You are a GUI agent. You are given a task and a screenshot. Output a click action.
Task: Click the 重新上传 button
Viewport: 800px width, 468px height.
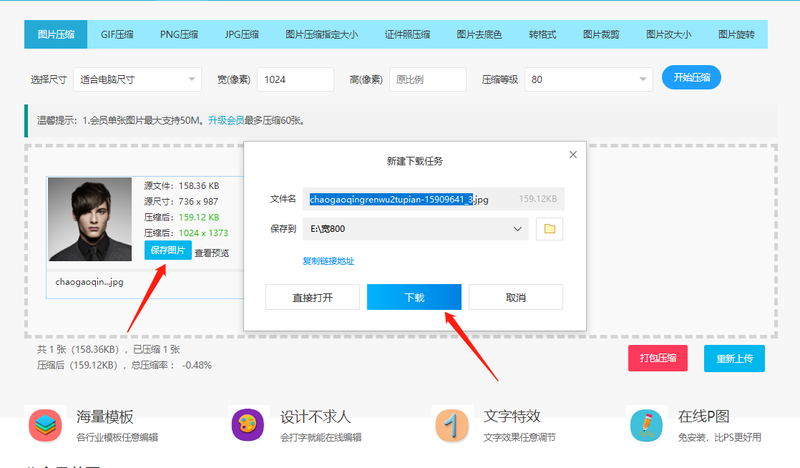(734, 358)
